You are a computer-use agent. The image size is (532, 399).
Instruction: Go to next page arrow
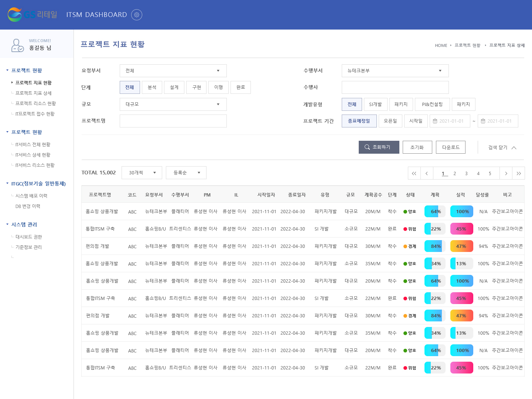tap(506, 173)
